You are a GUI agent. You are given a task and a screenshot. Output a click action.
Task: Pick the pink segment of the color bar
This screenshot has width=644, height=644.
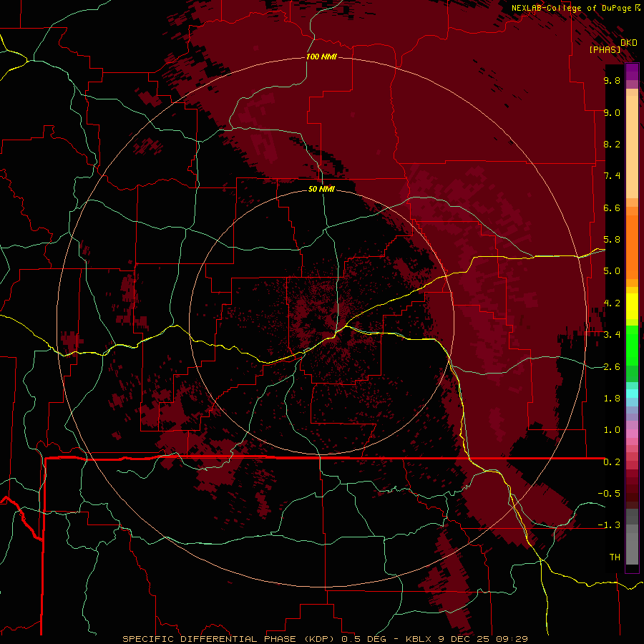point(632,434)
